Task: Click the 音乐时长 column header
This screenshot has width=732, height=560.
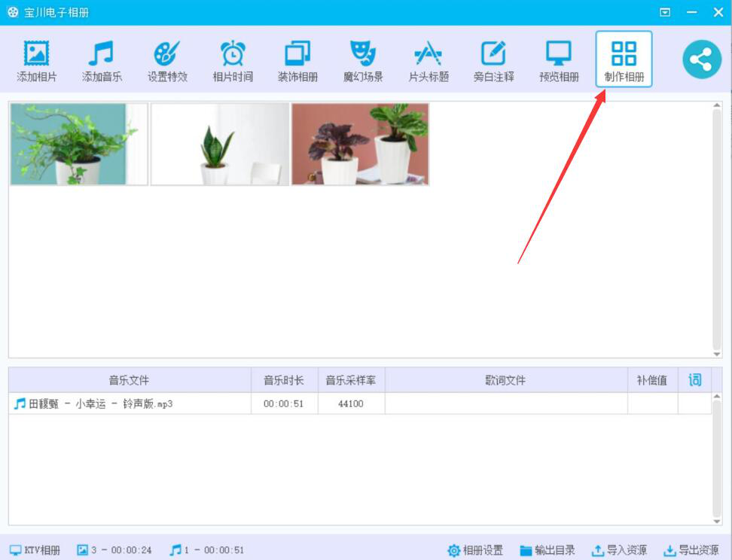Action: pyautogui.click(x=285, y=380)
